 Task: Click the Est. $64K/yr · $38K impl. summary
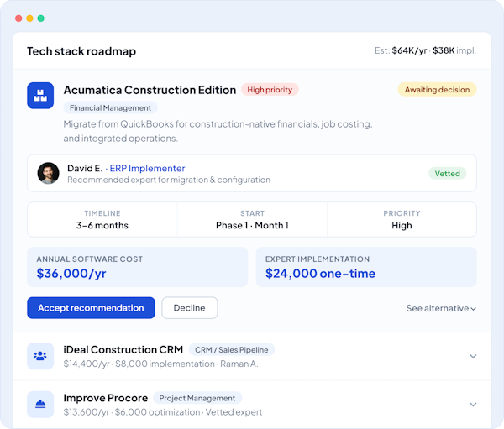[x=425, y=50]
